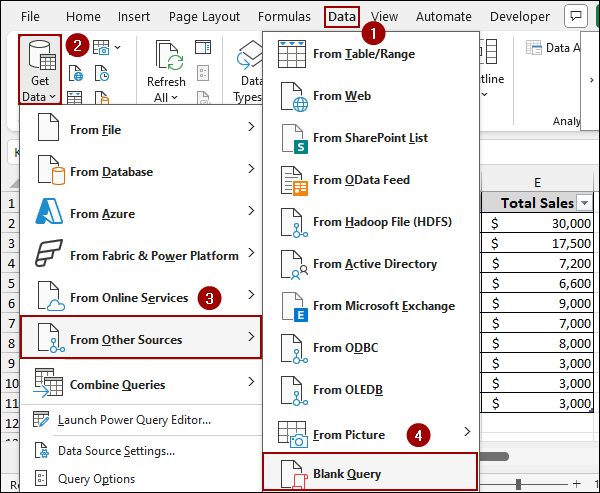Select the Data ribbon tab

342,16
